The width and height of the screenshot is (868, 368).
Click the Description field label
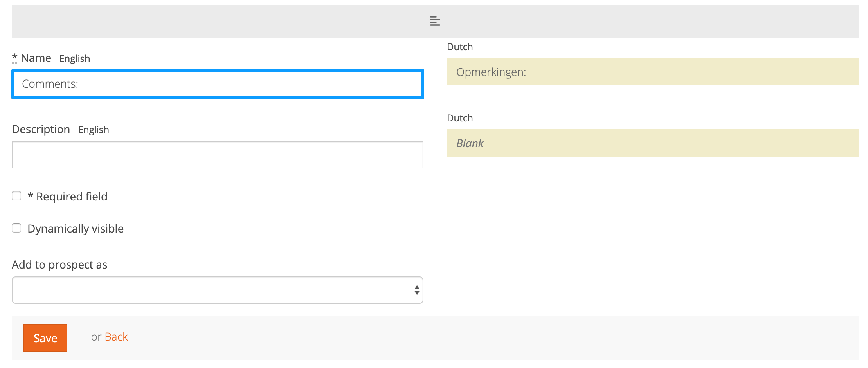tap(41, 129)
